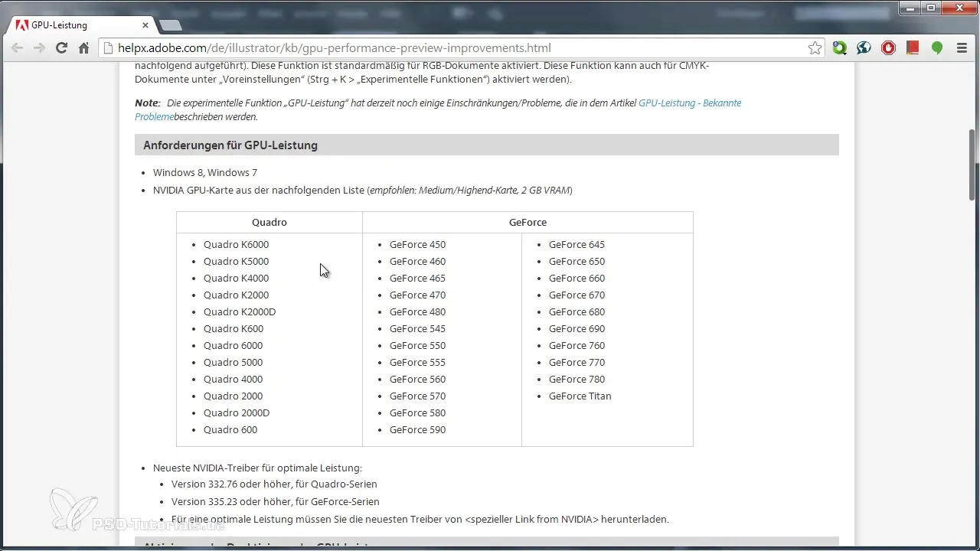Open the browser home page
Screen dimensions: 980x551
(x=84, y=48)
